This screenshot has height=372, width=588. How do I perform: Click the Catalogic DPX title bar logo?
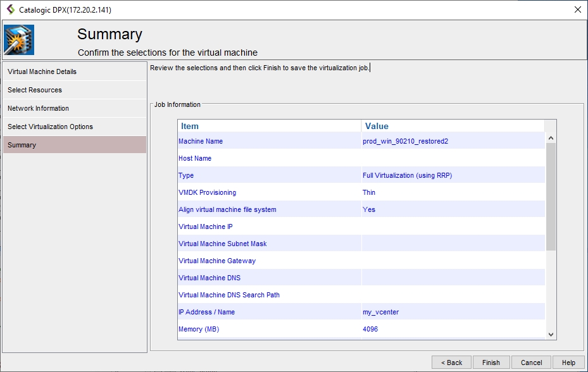tap(10, 9)
